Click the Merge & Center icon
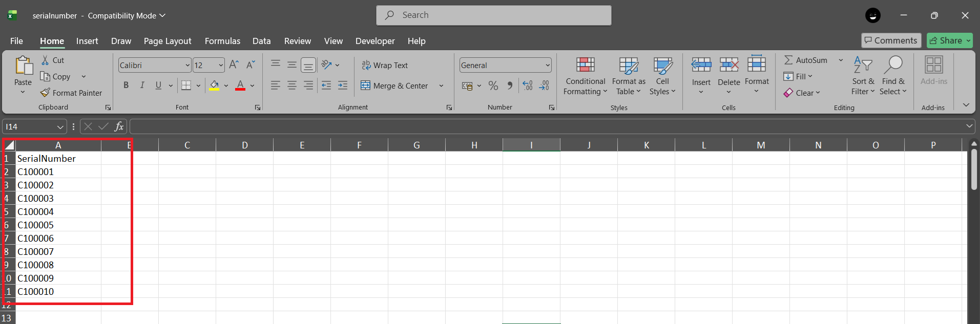Image resolution: width=980 pixels, height=324 pixels. 365,85
